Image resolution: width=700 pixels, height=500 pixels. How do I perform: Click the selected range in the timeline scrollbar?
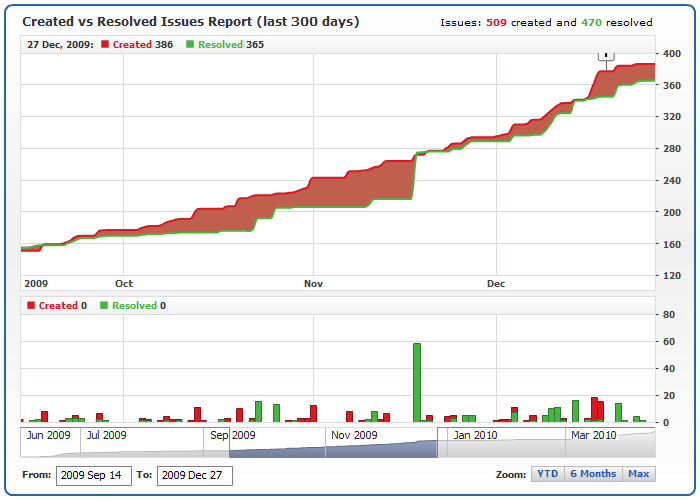pos(333,443)
